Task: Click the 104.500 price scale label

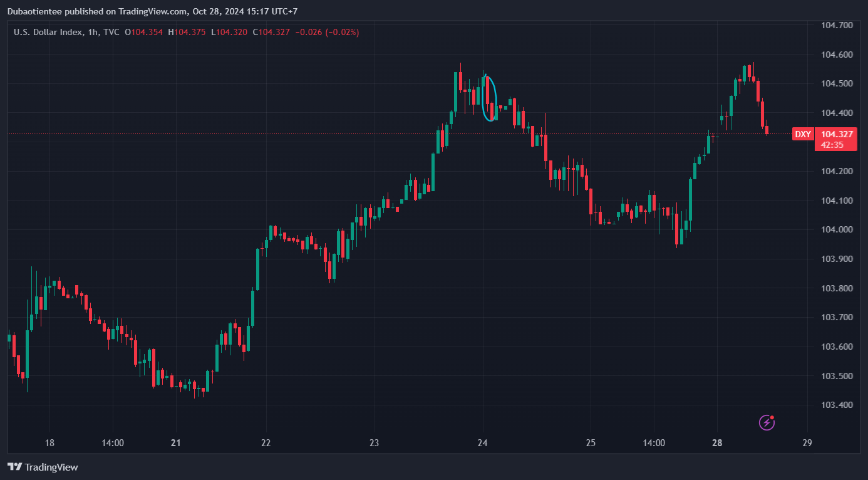Action: [x=837, y=83]
